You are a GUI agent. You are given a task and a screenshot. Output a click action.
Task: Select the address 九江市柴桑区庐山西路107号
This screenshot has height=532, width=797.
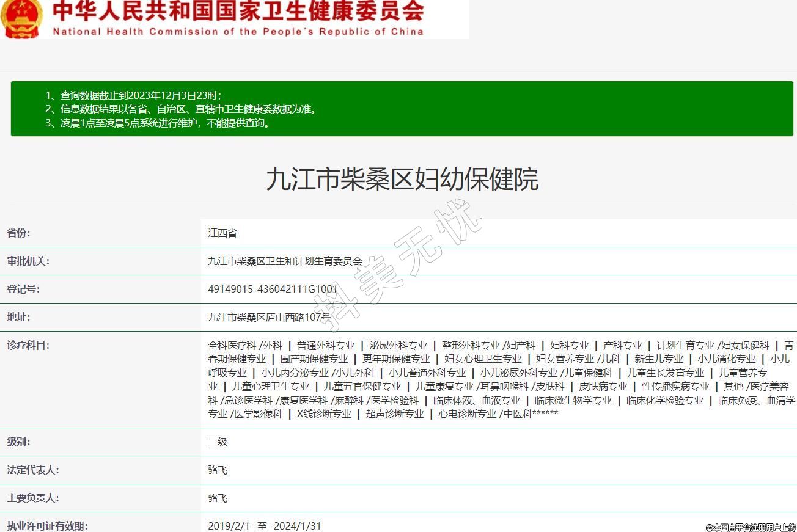click(x=269, y=317)
